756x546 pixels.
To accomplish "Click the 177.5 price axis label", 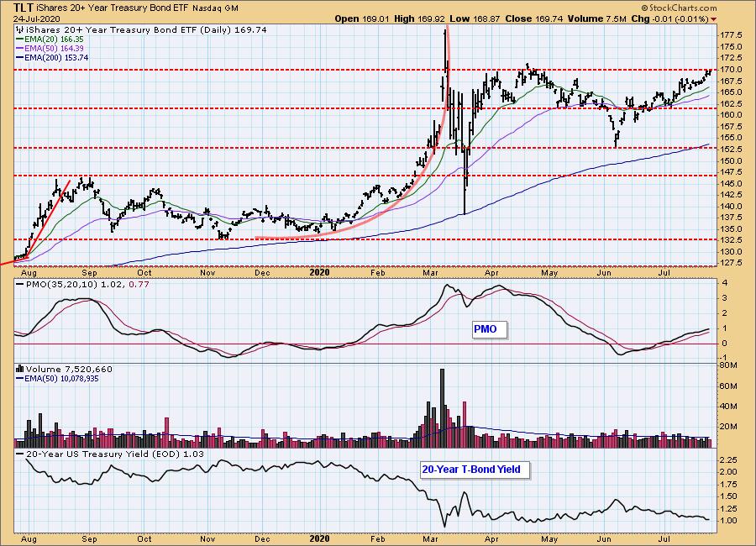I will 731,35.
